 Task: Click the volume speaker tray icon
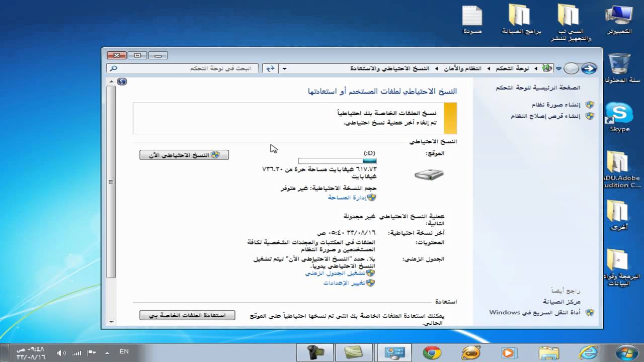pyautogui.click(x=61, y=352)
